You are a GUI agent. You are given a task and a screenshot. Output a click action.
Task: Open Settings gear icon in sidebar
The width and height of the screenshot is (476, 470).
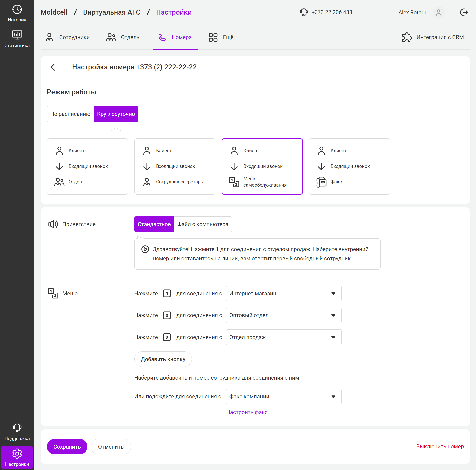[17, 454]
